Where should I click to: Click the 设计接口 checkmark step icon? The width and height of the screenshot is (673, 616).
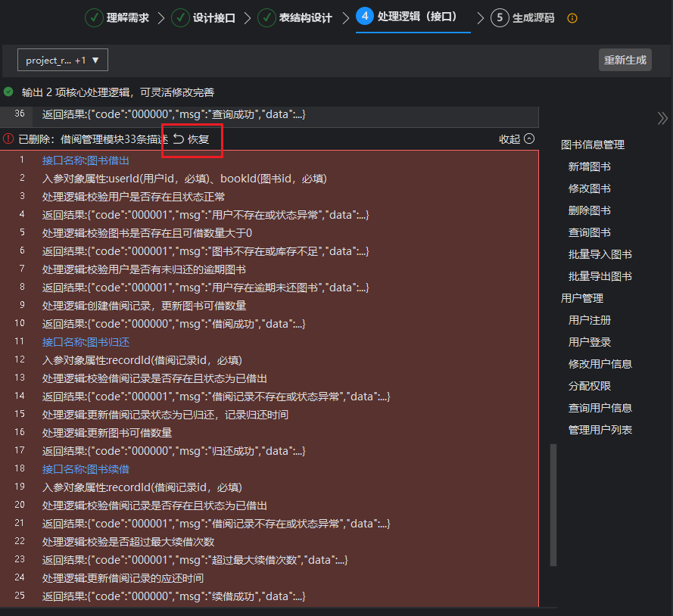[x=180, y=17]
